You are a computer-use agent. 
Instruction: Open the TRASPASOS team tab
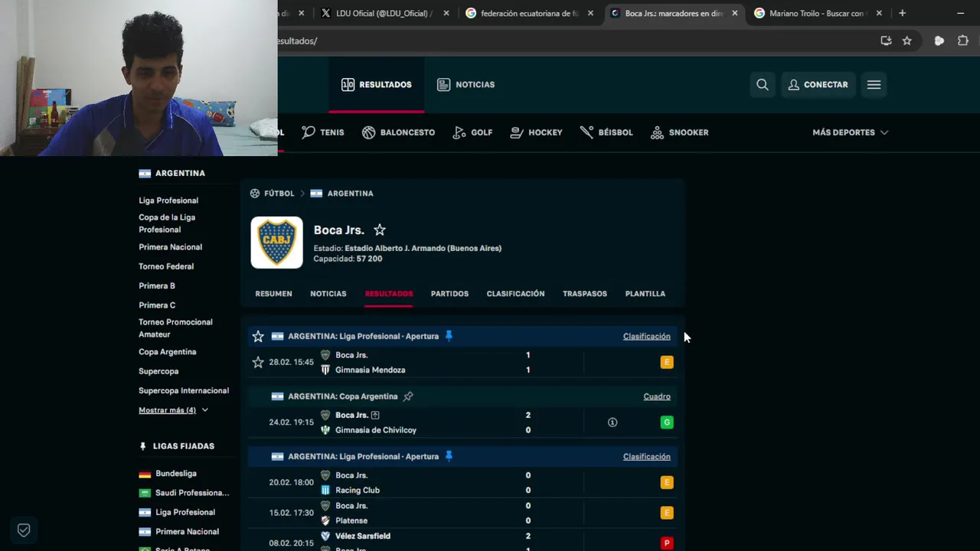pyautogui.click(x=585, y=294)
